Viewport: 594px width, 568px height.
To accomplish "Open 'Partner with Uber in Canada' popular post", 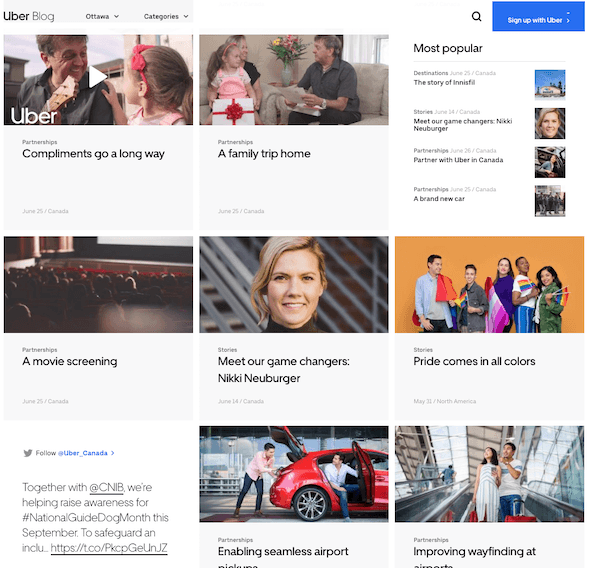I will 458,160.
